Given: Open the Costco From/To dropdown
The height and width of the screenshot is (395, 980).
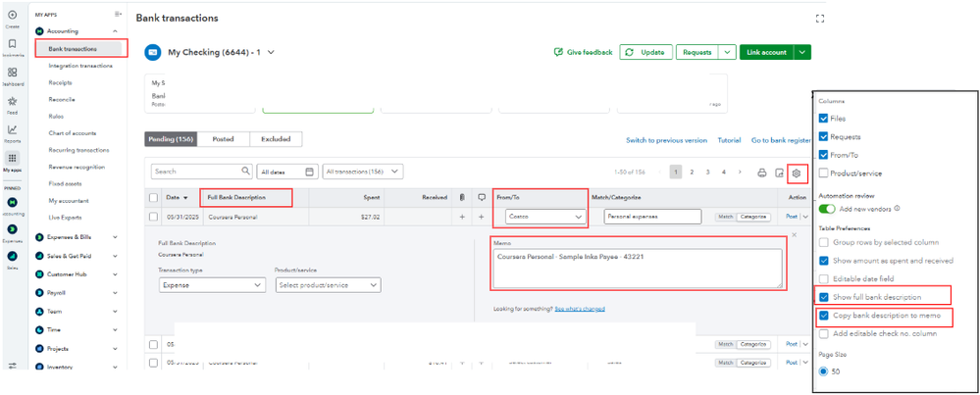Looking at the screenshot, I should tap(545, 217).
